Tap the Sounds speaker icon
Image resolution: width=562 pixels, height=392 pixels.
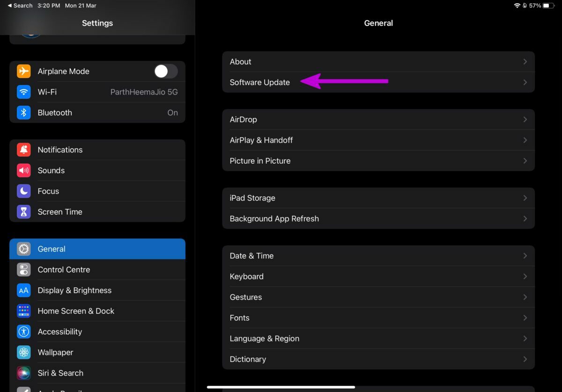tap(23, 170)
